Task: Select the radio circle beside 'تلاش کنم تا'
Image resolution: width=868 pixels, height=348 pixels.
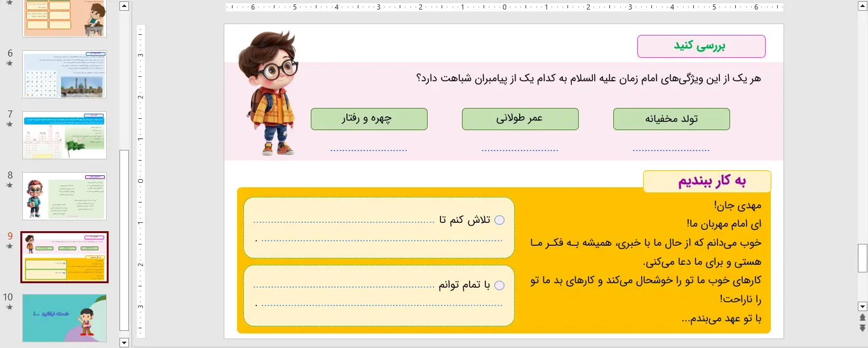Action: pyautogui.click(x=499, y=220)
